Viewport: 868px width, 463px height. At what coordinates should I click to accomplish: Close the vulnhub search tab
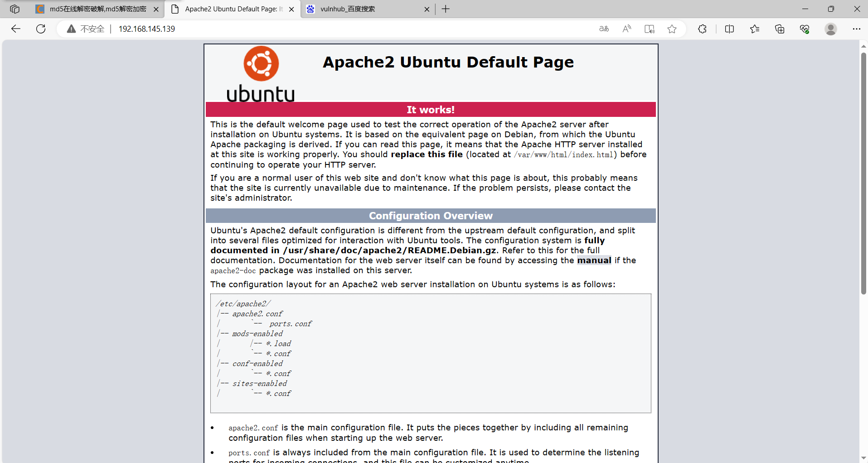click(x=427, y=9)
